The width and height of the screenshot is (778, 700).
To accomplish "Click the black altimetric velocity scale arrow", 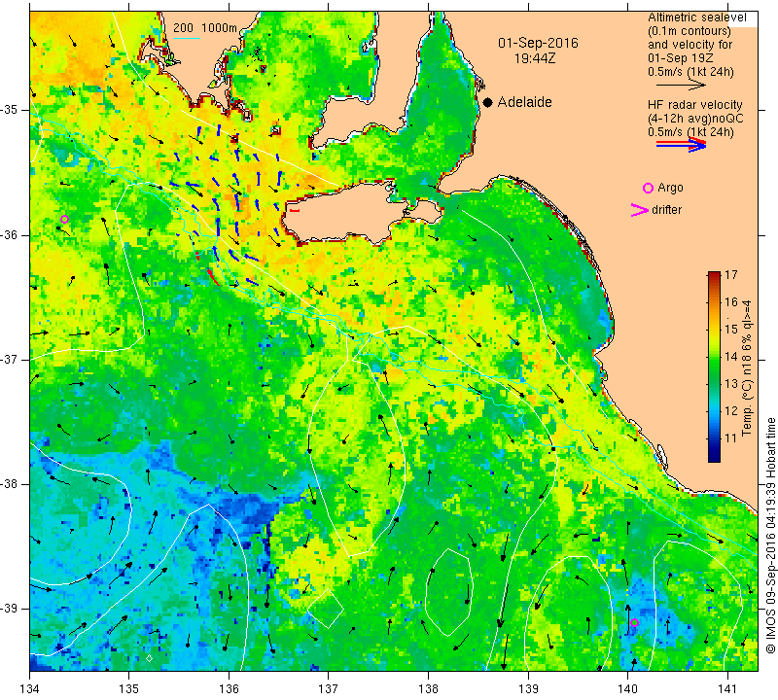I will (x=681, y=85).
